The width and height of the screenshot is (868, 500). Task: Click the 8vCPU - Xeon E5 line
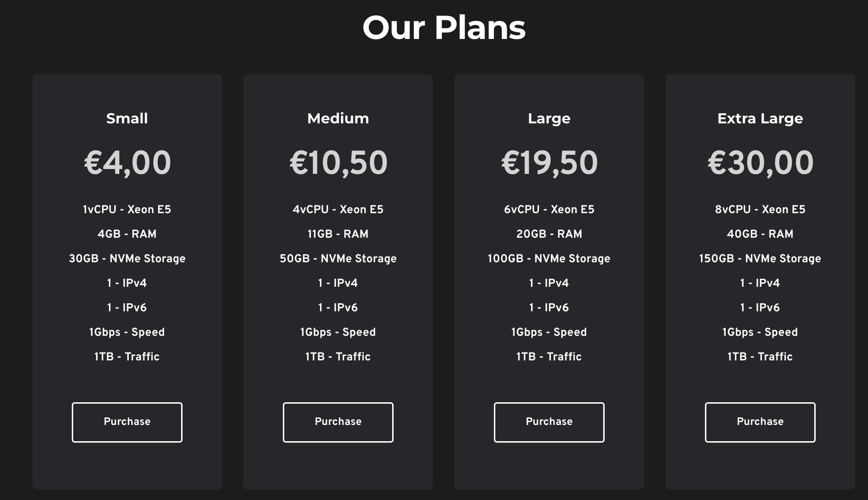pyautogui.click(x=760, y=210)
